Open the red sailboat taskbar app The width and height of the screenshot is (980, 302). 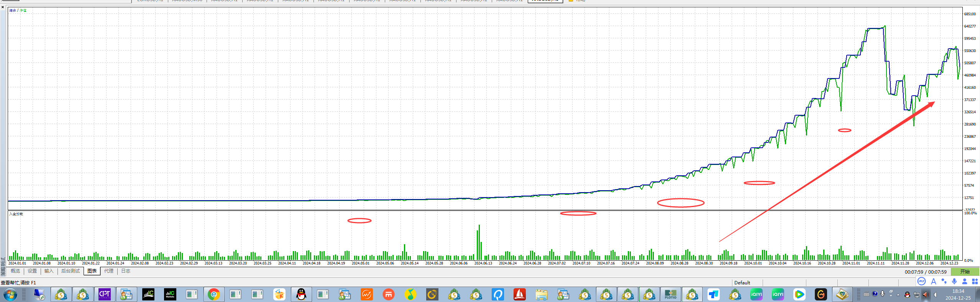(520, 294)
